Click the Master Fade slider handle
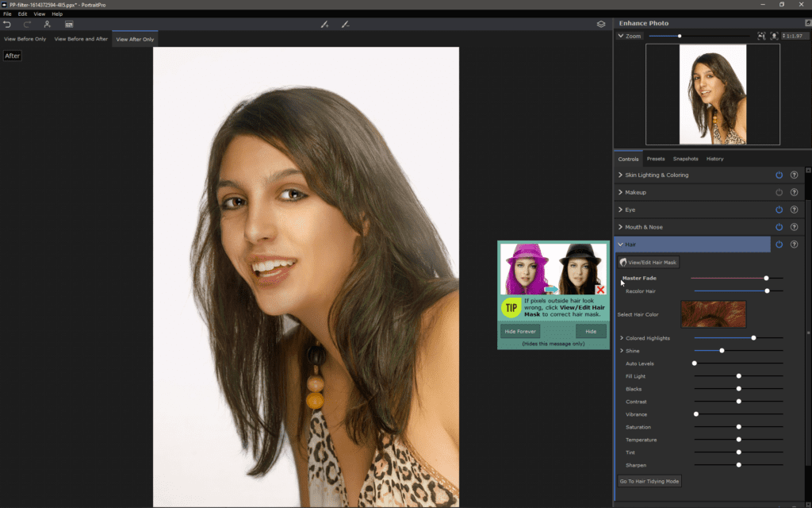This screenshot has width=812, height=508. pyautogui.click(x=766, y=279)
